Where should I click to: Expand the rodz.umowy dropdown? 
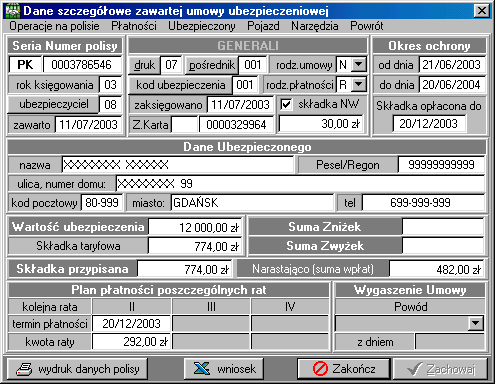point(359,64)
